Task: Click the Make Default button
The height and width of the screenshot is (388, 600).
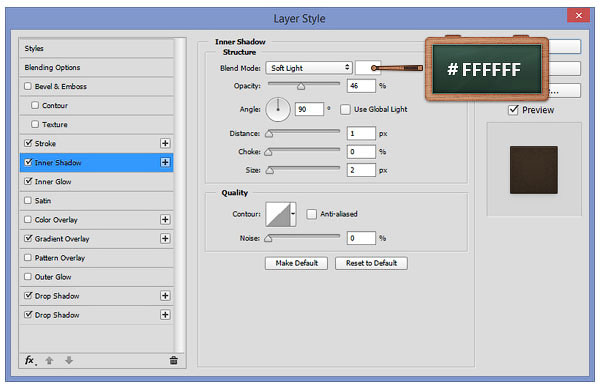Action: tap(296, 263)
